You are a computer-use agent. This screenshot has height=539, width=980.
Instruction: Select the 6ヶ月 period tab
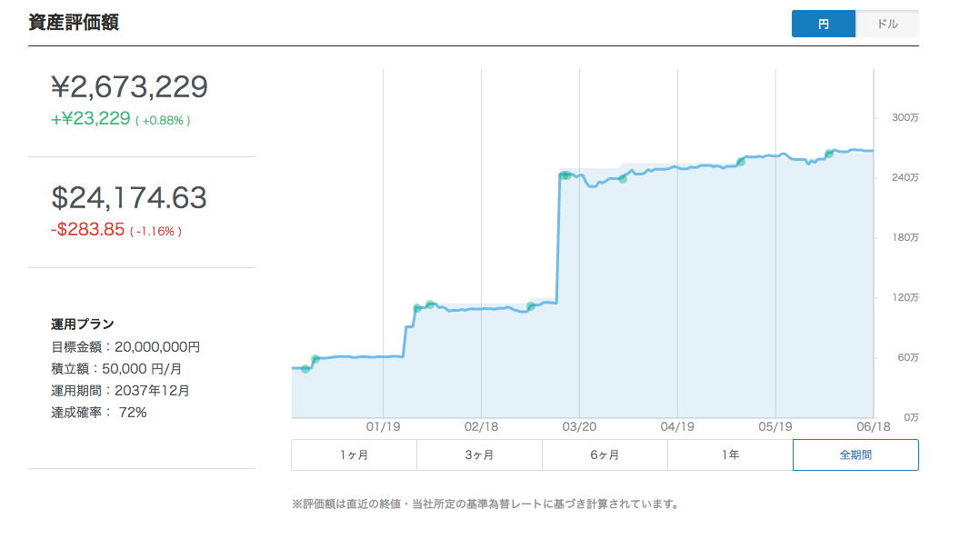click(x=605, y=454)
